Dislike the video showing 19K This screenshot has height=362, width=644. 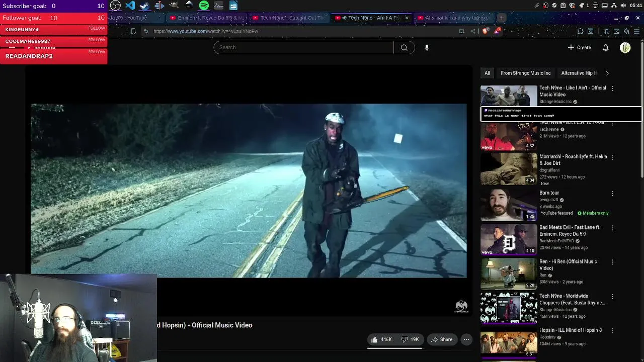410,339
